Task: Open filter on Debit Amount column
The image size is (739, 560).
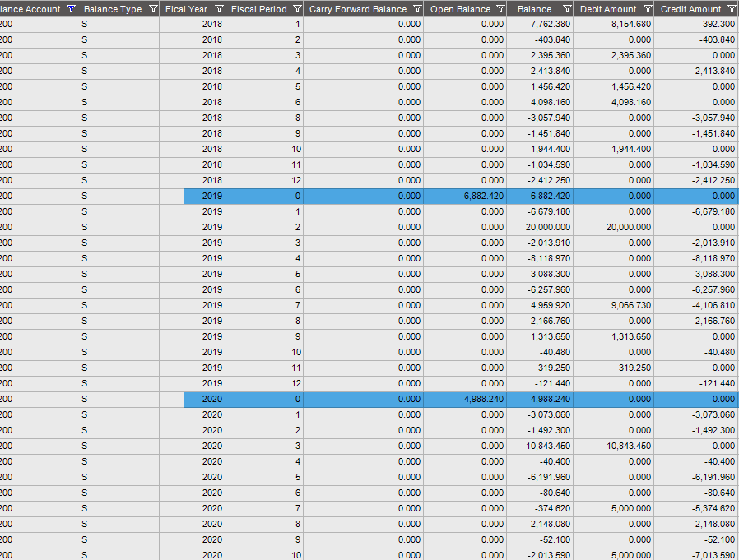Action: (x=648, y=8)
